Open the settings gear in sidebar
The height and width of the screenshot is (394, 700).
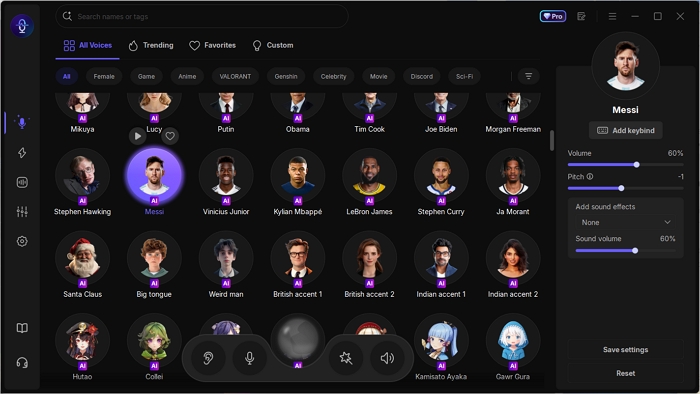click(22, 241)
